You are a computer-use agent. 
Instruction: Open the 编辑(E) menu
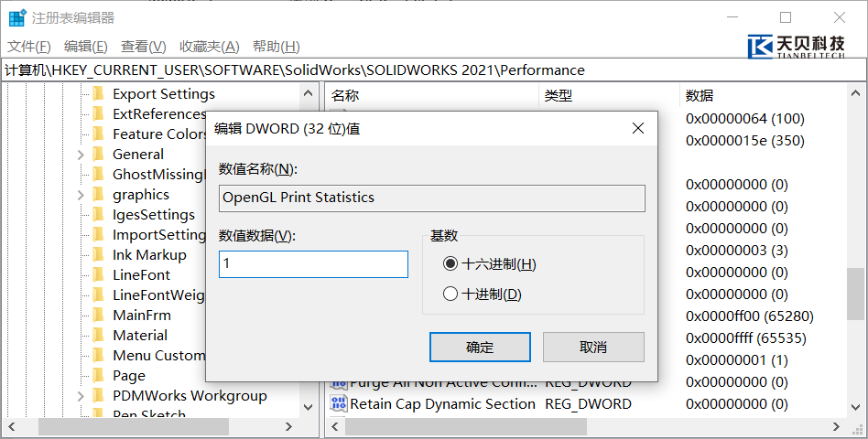[86, 47]
